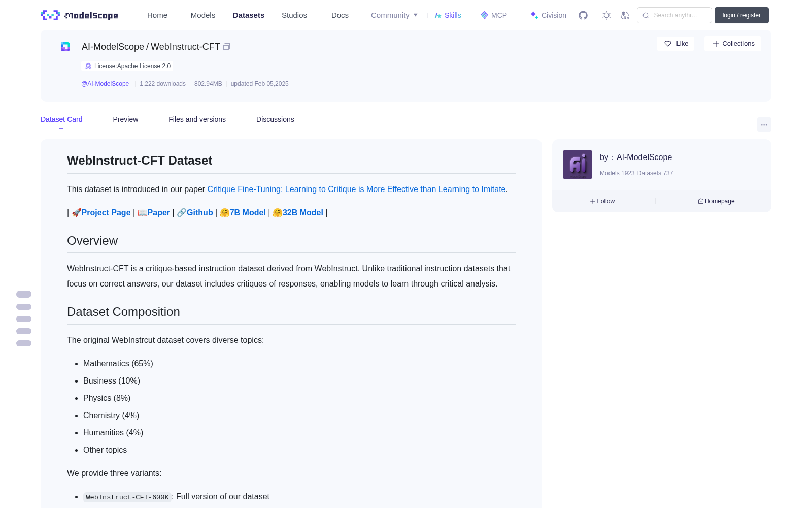Open the GitHub icon link
Viewport: 812px width, 508px height.
[x=583, y=15]
